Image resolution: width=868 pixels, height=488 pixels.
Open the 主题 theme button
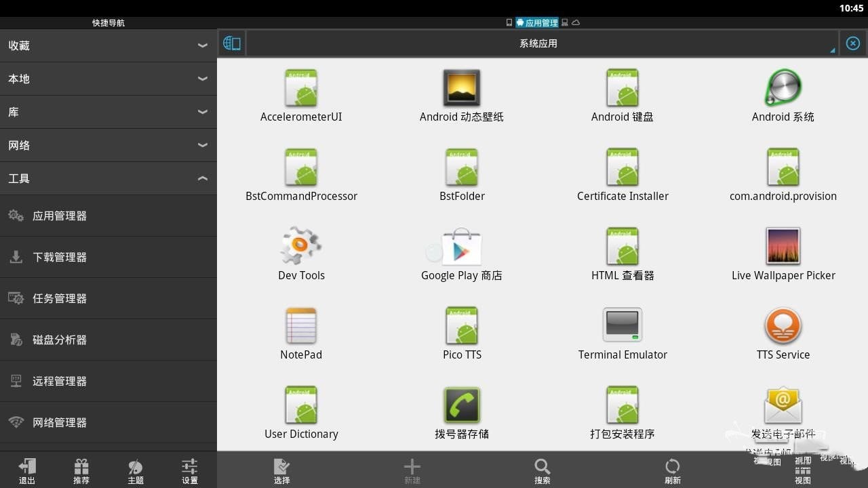pos(136,470)
